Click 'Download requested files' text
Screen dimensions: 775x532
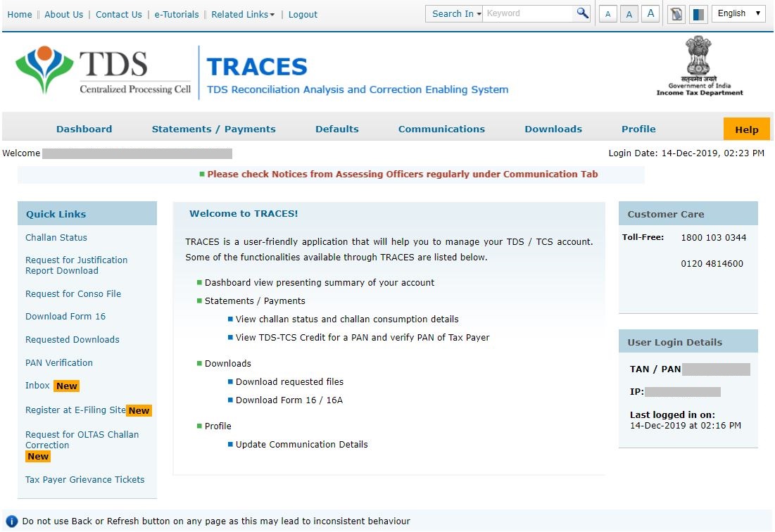click(289, 382)
